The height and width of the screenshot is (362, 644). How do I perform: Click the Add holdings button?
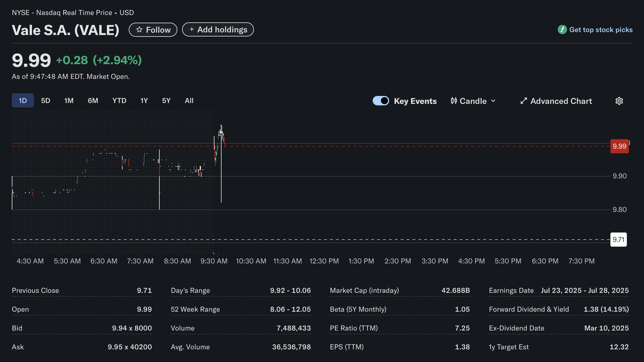tap(218, 29)
